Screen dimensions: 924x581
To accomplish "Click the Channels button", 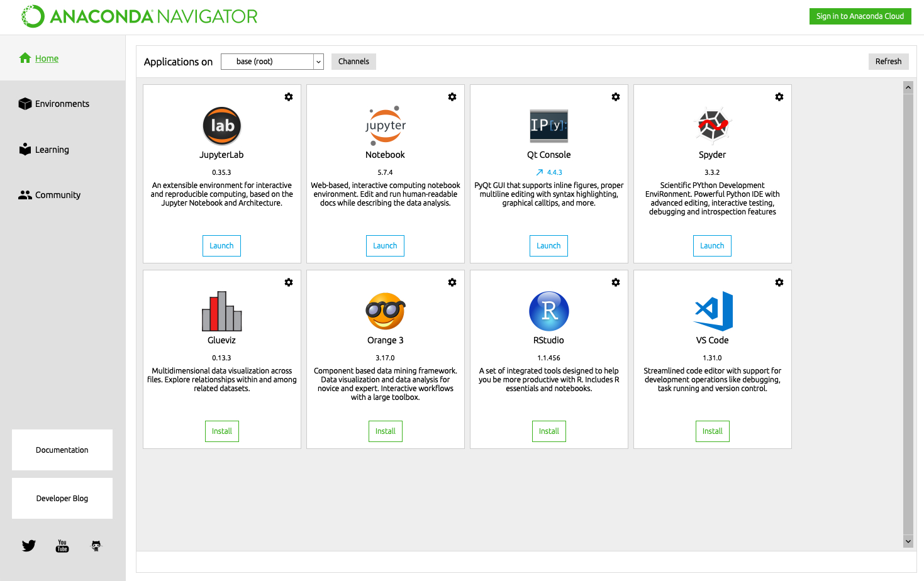I will pos(353,62).
